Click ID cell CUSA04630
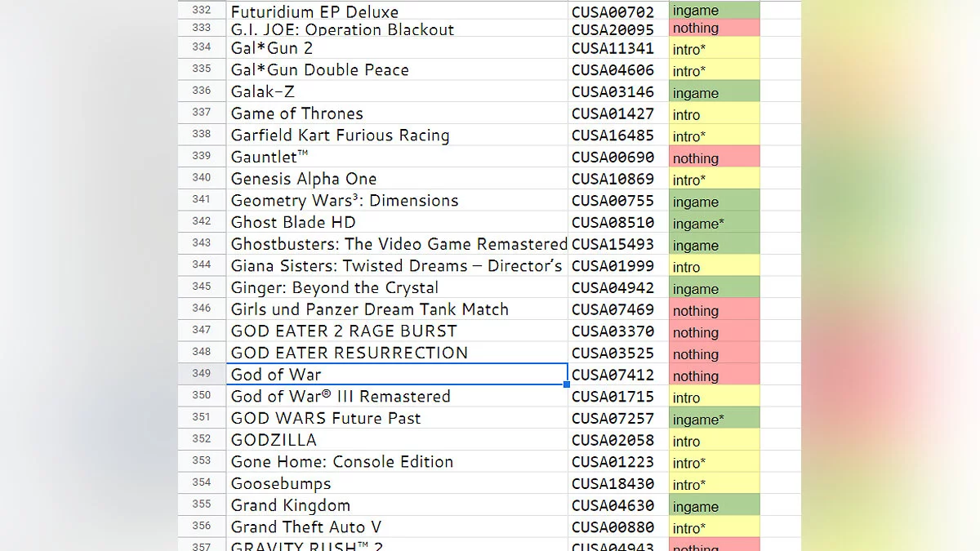 (x=618, y=505)
